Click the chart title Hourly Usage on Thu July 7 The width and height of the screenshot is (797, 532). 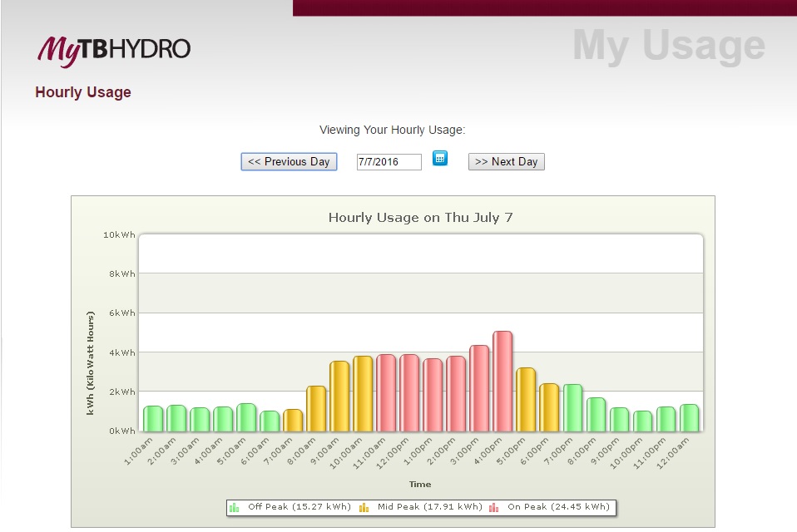pyautogui.click(x=420, y=218)
